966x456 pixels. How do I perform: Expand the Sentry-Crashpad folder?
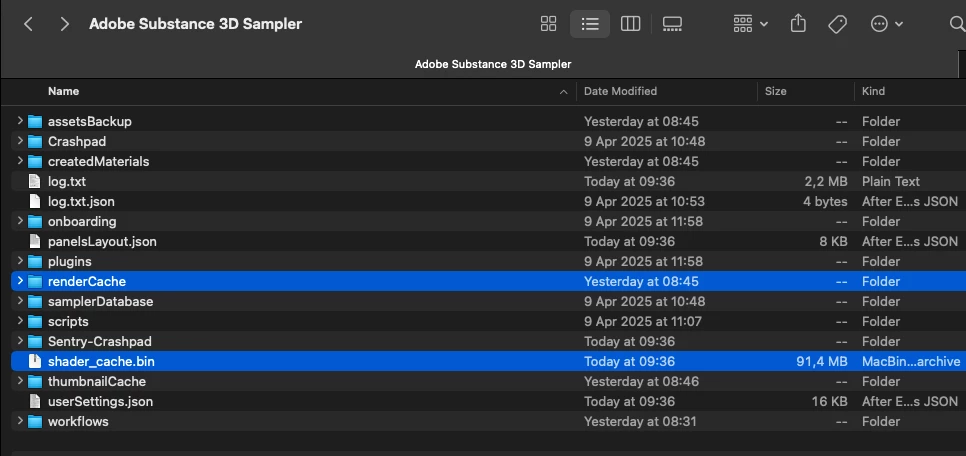(x=20, y=341)
